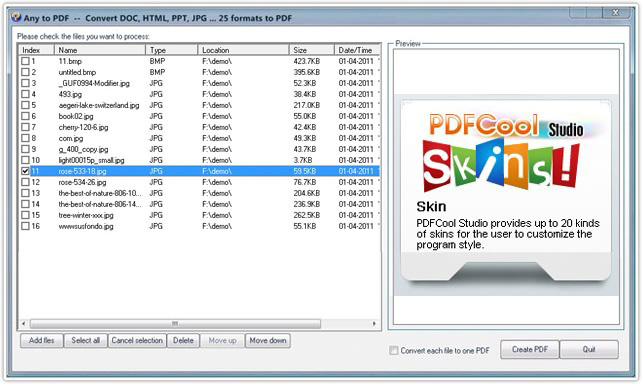Screen dimensions: 642x384
Task: Click Select all button
Action: pyautogui.click(x=86, y=341)
